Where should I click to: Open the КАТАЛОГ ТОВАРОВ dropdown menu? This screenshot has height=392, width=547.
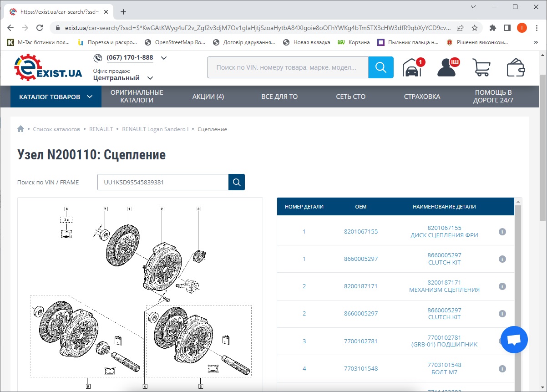(56, 97)
